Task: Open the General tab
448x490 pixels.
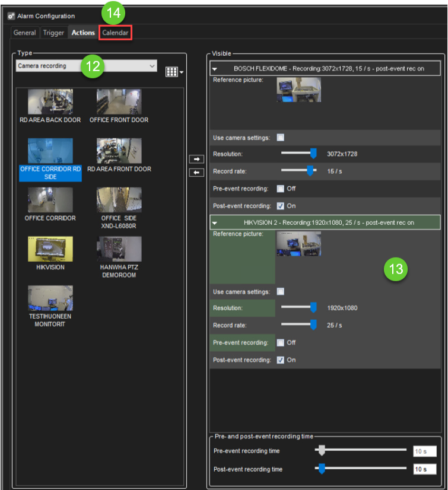Action: (24, 33)
